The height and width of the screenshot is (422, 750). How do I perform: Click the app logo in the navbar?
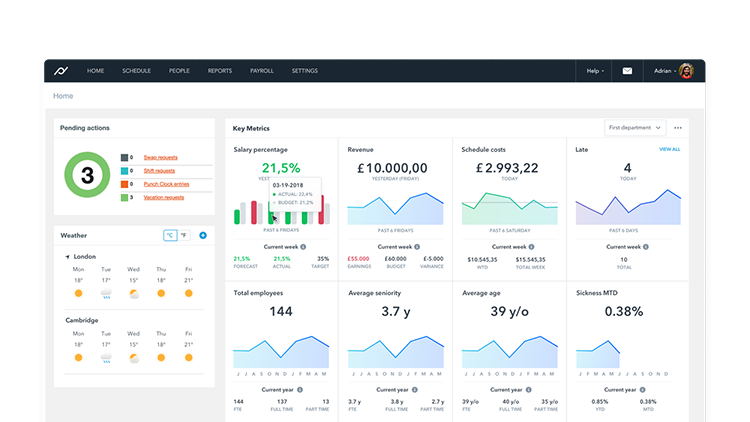click(62, 71)
